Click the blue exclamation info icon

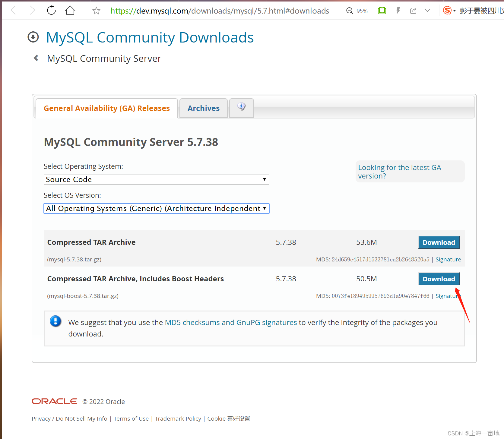coord(55,321)
